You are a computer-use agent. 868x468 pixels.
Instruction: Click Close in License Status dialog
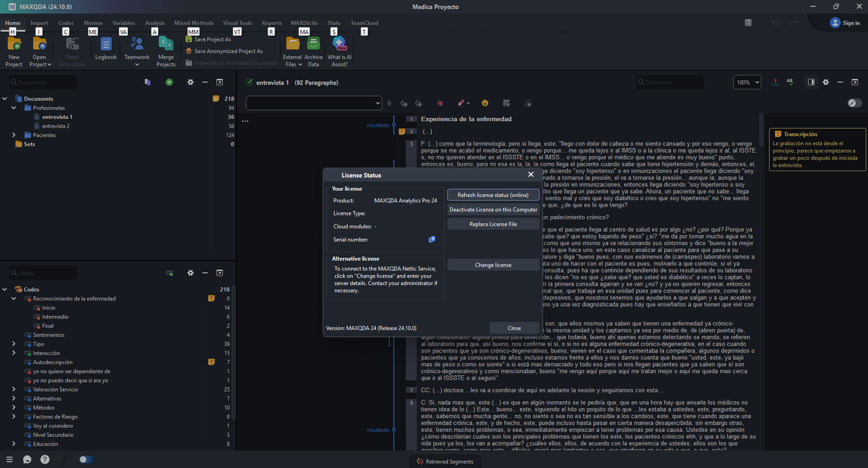tap(514, 328)
